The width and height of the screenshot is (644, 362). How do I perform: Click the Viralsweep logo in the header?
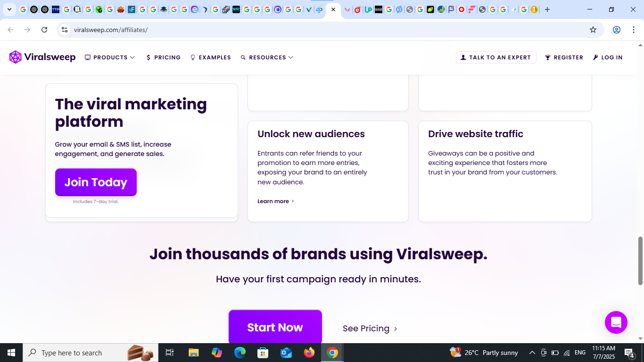coord(42,57)
